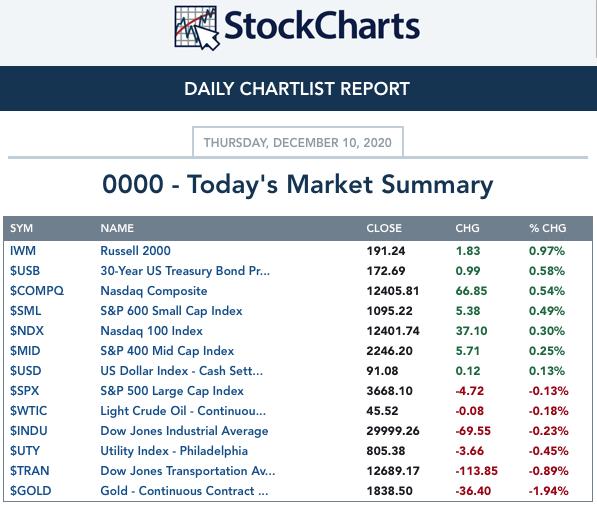The image size is (597, 505).
Task: Open the IWM symbol link
Action: tap(23, 251)
